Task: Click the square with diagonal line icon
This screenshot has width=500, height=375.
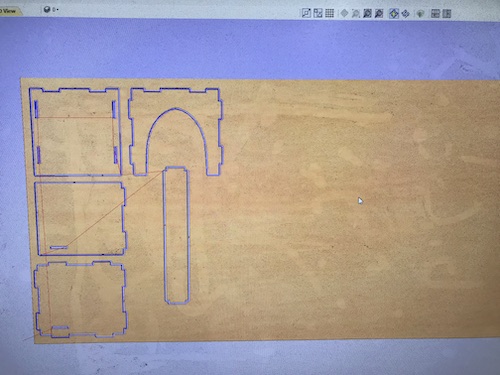Action: 306,13
